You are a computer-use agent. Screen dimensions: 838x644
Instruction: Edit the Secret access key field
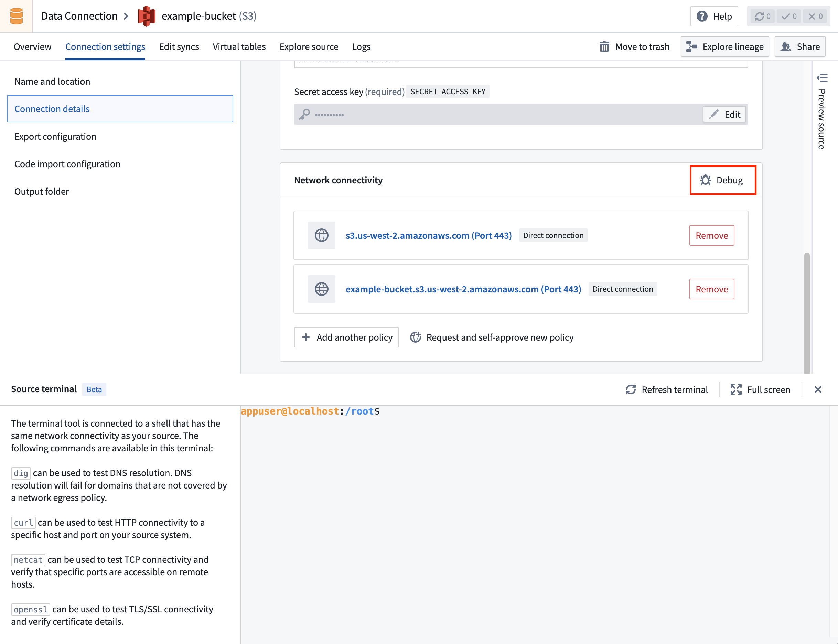click(724, 114)
